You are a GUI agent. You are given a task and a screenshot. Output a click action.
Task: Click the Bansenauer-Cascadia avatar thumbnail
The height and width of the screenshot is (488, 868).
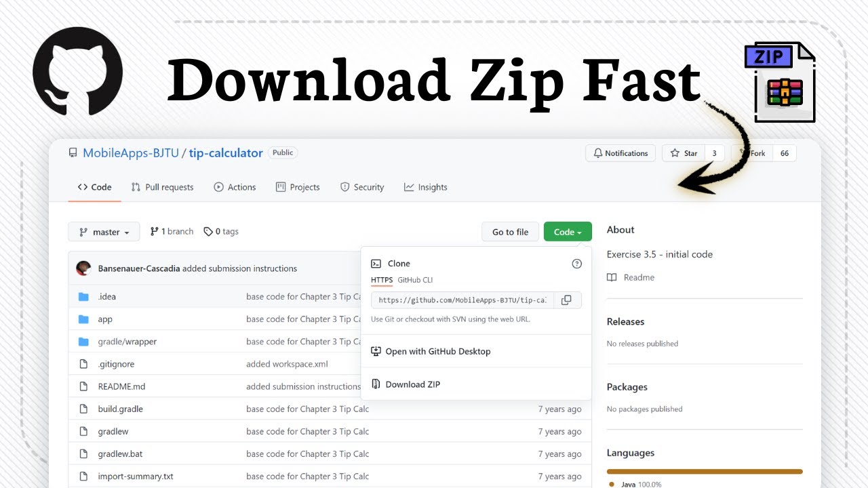tap(83, 268)
